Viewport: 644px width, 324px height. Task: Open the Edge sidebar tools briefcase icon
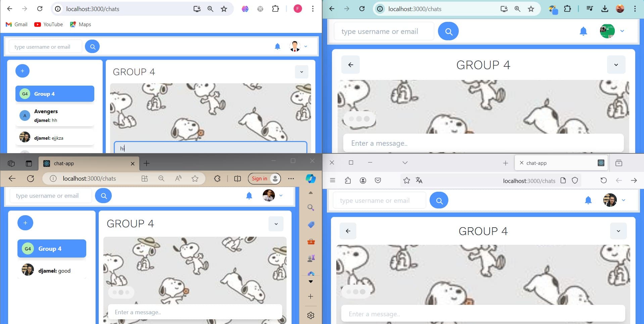[311, 242]
